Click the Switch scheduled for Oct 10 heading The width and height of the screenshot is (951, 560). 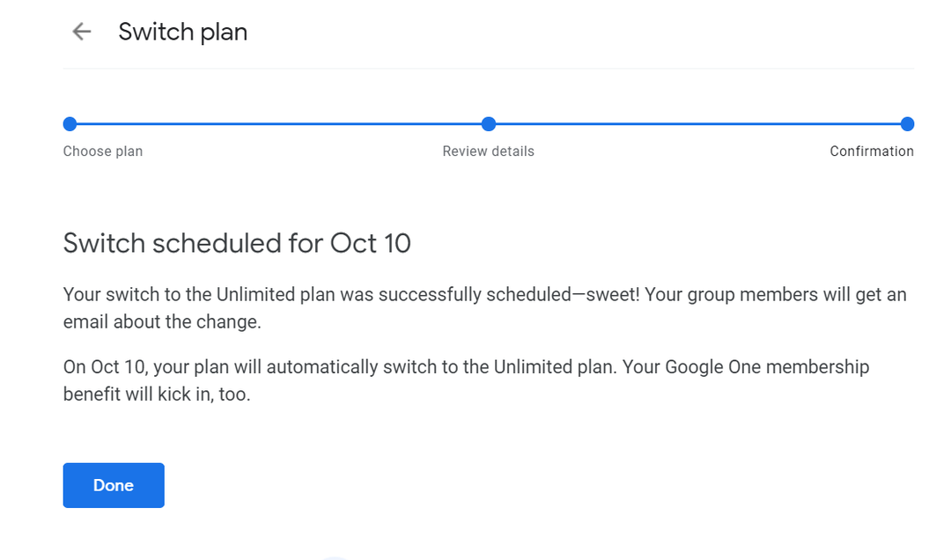237,243
